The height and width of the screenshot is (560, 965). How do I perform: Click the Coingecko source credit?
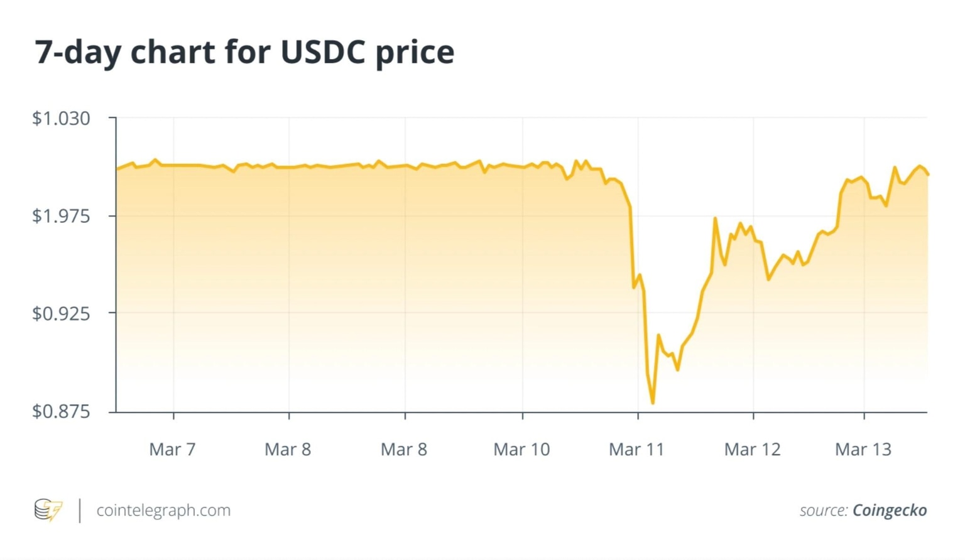[889, 510]
